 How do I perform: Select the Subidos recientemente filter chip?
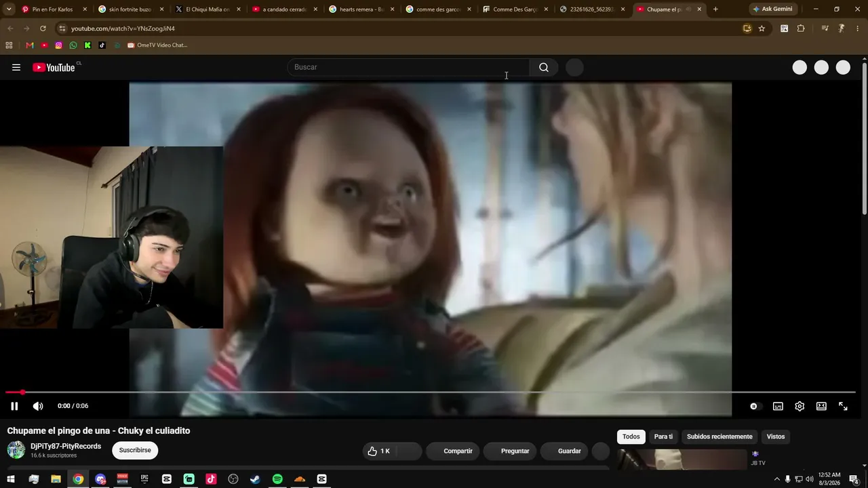click(719, 436)
